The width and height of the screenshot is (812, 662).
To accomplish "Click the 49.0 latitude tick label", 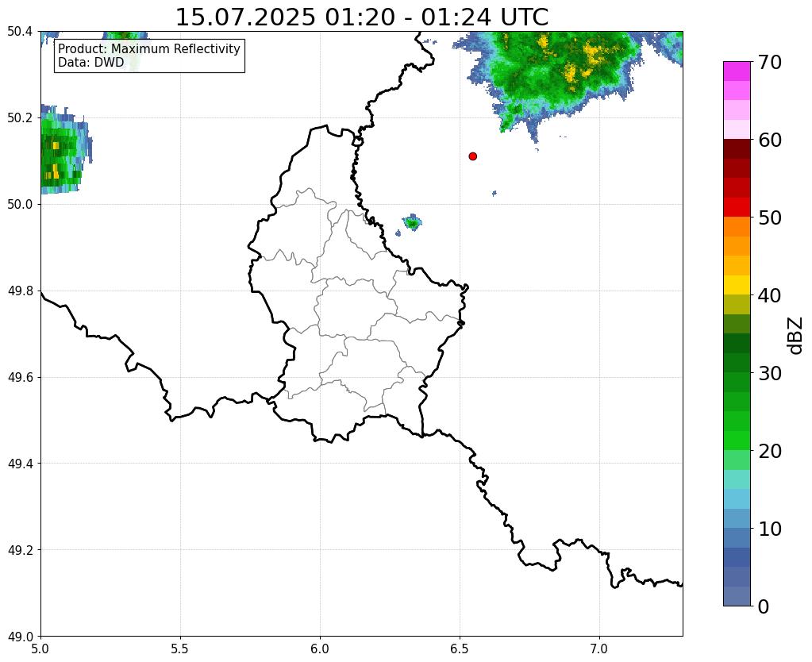I will point(20,637).
